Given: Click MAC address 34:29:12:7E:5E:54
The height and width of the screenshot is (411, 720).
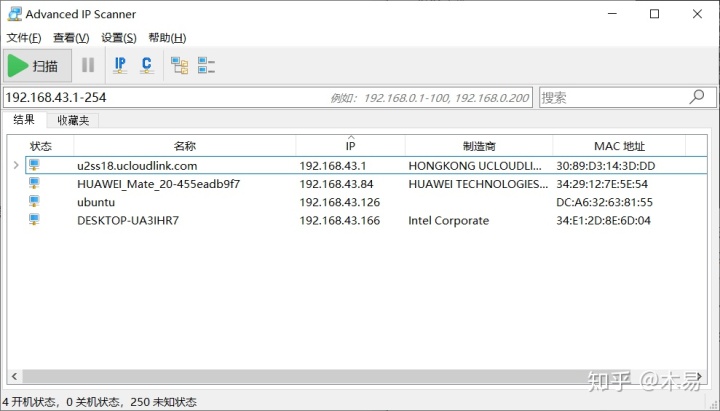Looking at the screenshot, I should (x=602, y=184).
